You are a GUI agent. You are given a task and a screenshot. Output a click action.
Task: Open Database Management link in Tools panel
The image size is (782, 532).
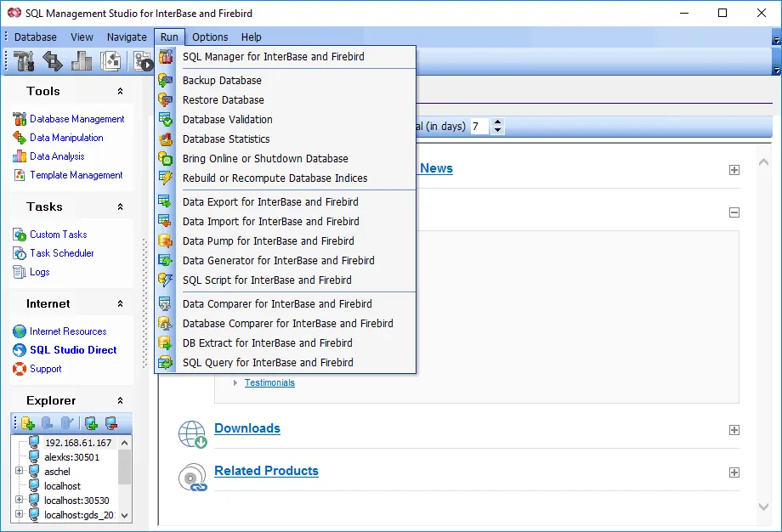click(x=77, y=119)
